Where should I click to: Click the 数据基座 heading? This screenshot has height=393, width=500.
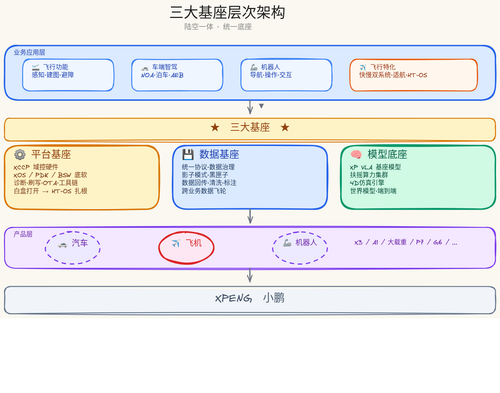tap(219, 154)
